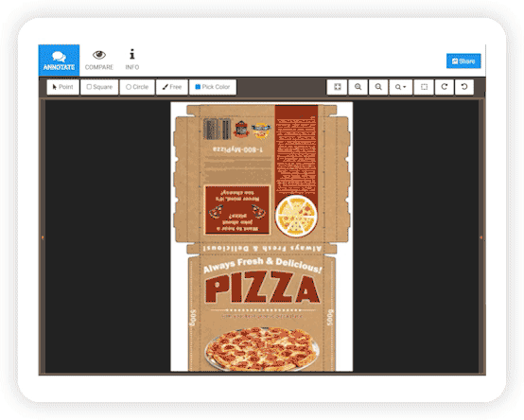This screenshot has width=524, height=420.
Task: Rotate the artwork clockwise
Action: tap(445, 87)
